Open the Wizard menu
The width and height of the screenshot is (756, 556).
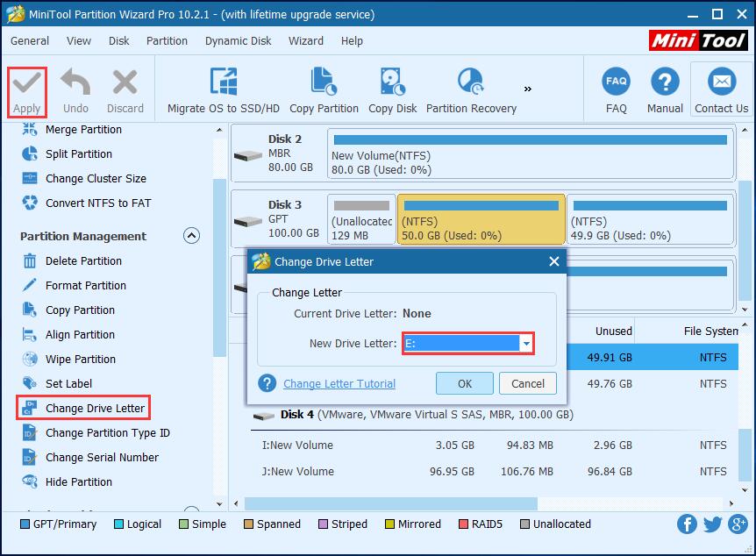pos(305,40)
